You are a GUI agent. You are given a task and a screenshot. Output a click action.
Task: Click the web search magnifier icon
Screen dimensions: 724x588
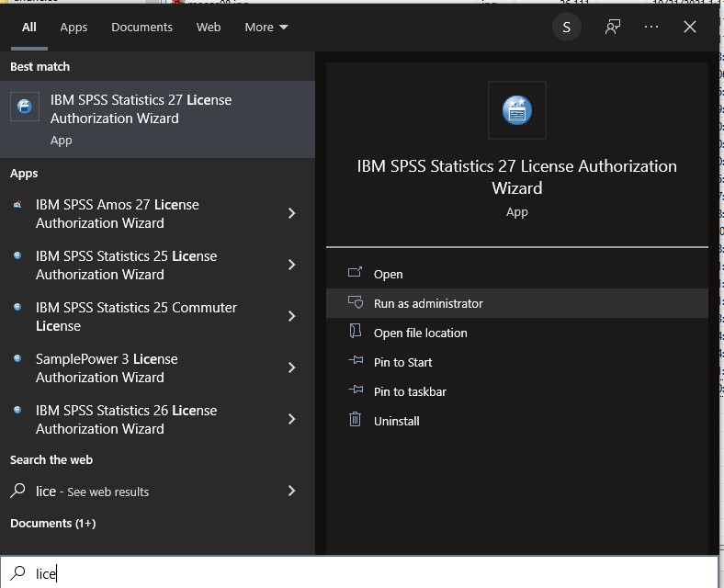click(17, 491)
